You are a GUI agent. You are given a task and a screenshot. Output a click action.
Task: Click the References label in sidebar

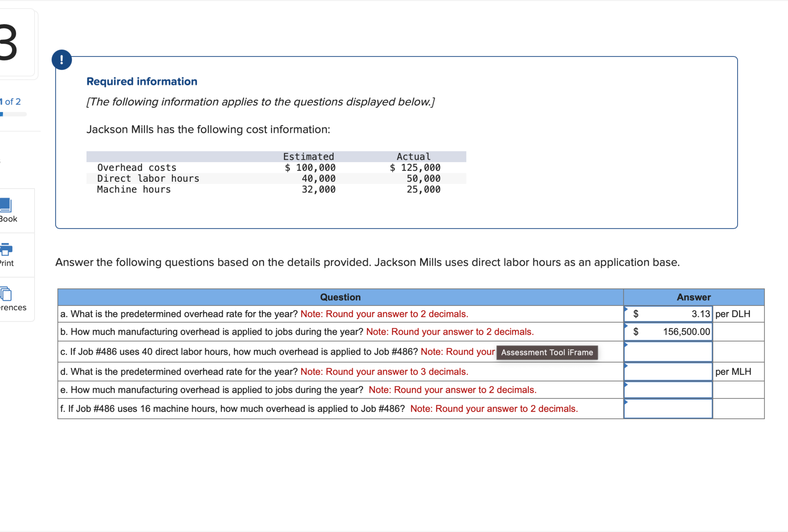[13, 308]
